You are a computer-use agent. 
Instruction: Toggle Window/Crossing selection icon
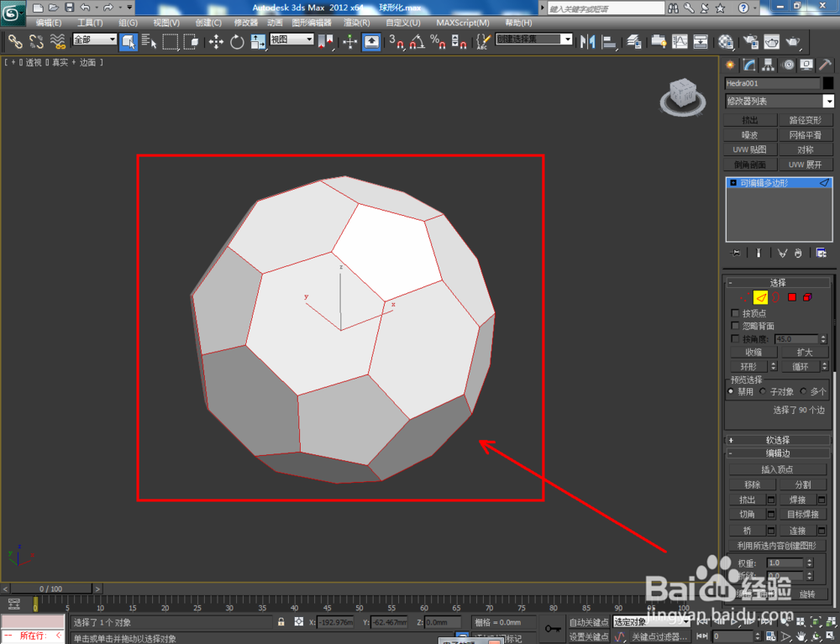click(x=192, y=41)
